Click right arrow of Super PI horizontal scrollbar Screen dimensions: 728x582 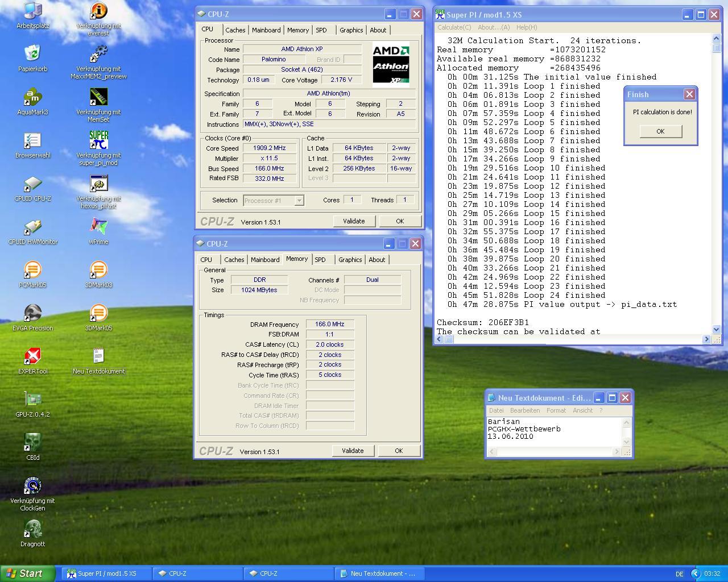(x=707, y=339)
